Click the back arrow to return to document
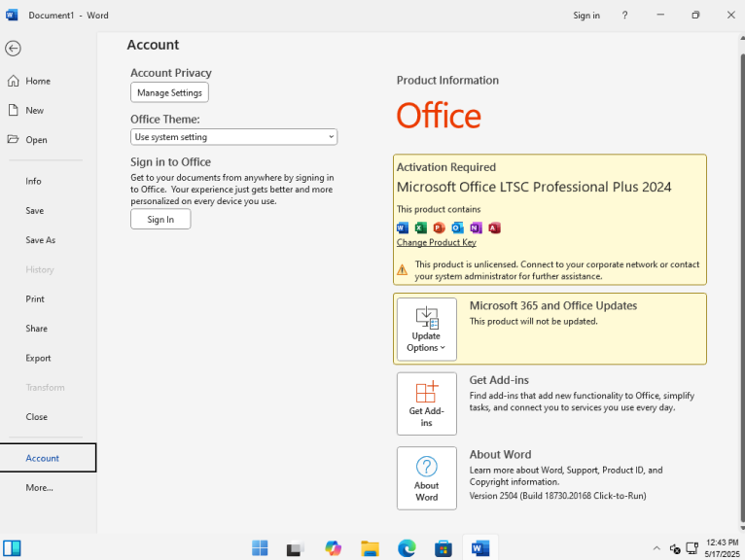The image size is (745, 560). 13,48
